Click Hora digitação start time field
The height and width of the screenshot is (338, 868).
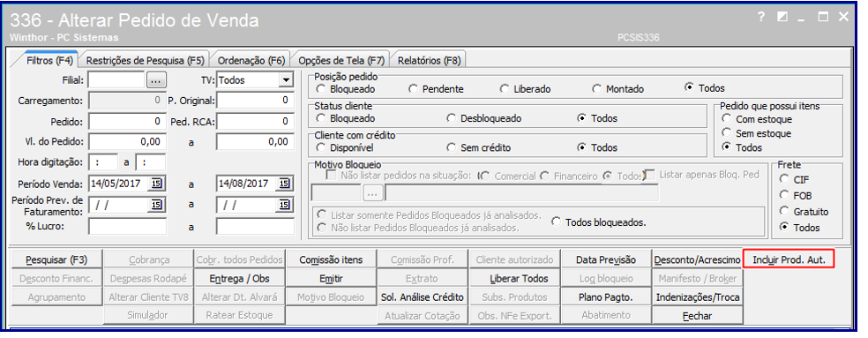pyautogui.click(x=103, y=163)
